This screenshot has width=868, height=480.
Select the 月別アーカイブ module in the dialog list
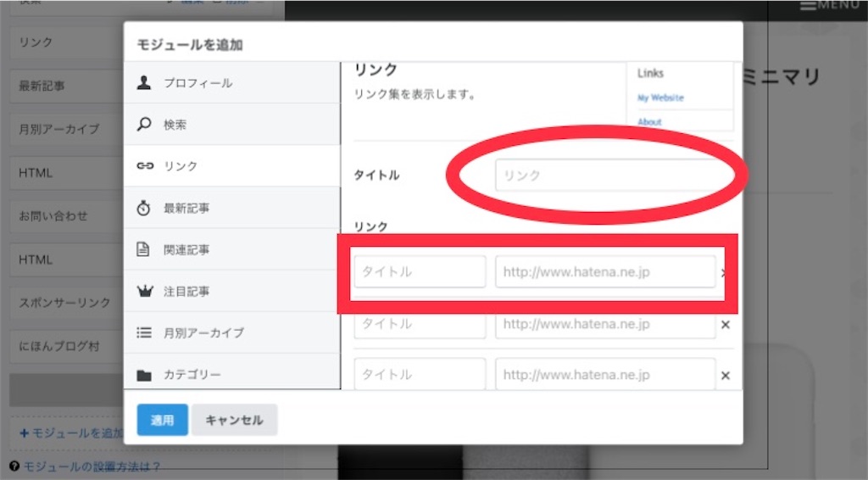[232, 332]
